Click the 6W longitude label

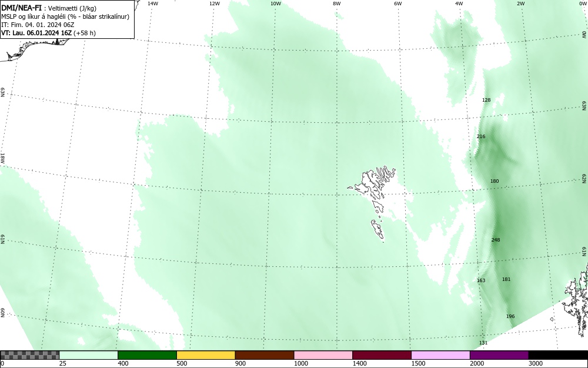coord(398,4)
